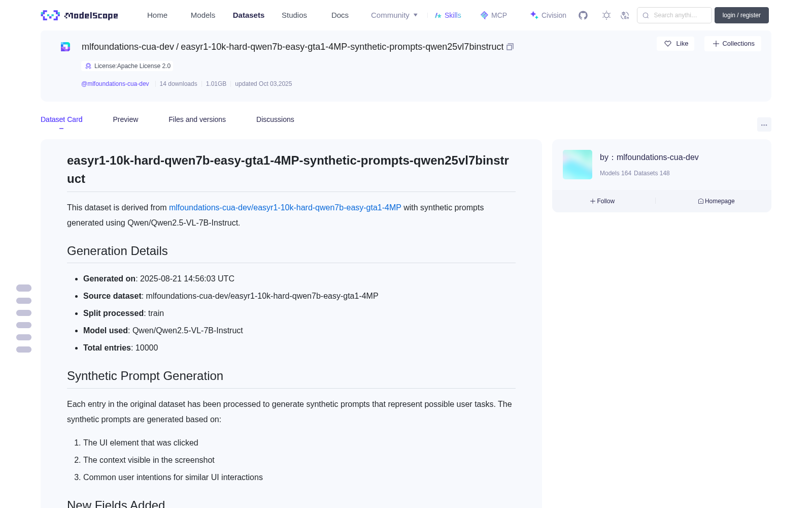Viewport: 812px width, 508px height.
Task: Select the Dataset Card tab
Action: [x=61, y=119]
